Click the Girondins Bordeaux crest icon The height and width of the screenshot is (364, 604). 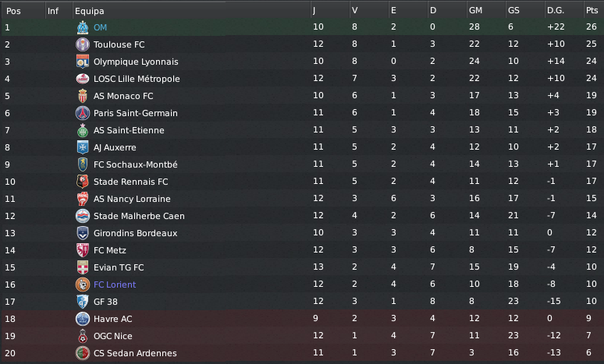[83, 233]
